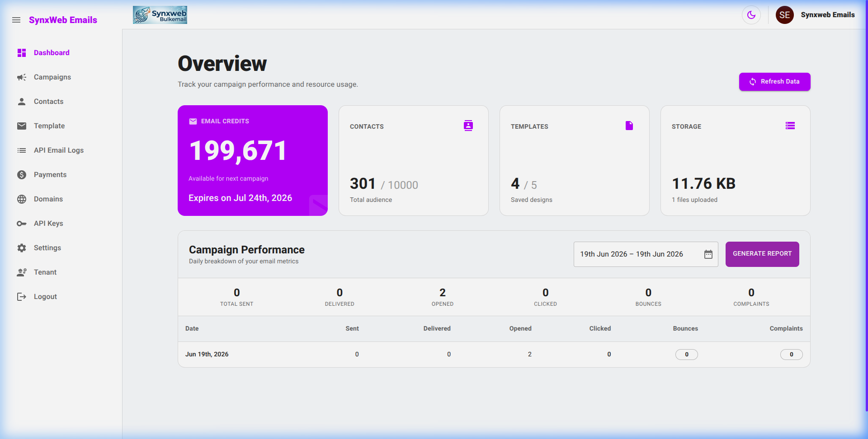This screenshot has width=868, height=439.
Task: Click the Settings gear icon
Action: tap(22, 248)
